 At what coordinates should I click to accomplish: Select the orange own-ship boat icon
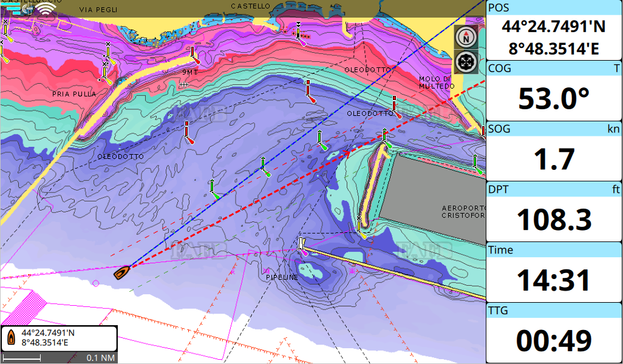click(123, 272)
